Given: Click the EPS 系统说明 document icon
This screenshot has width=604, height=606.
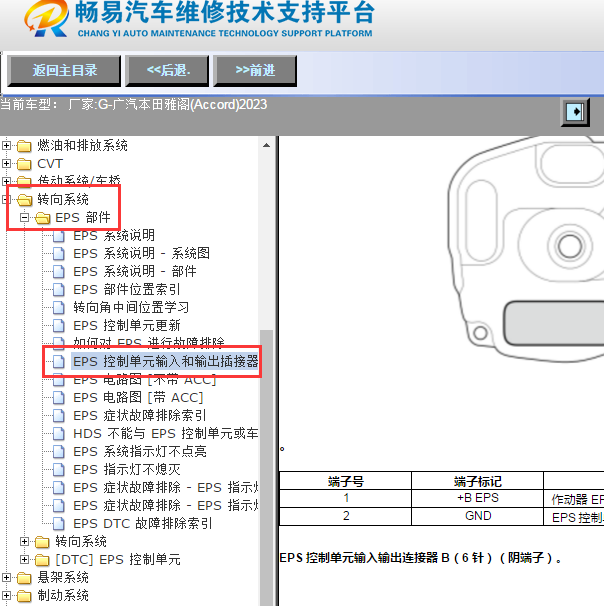Looking at the screenshot, I should (x=59, y=236).
